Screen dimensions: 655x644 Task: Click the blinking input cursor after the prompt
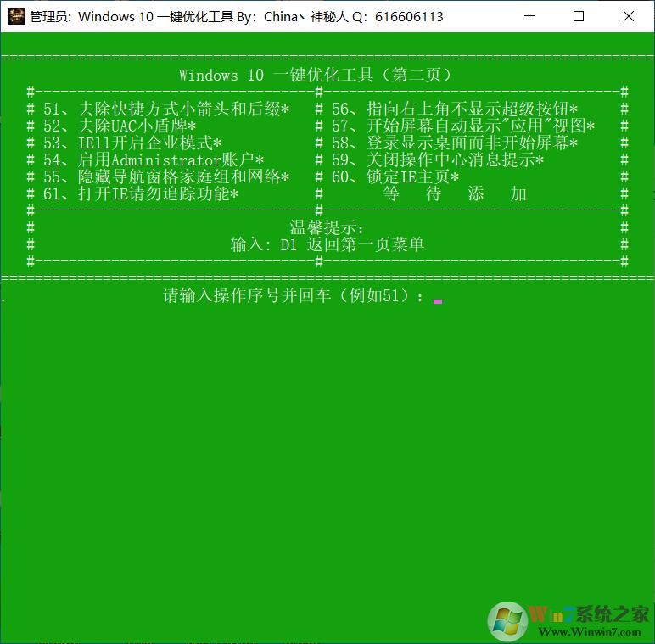[x=437, y=301]
